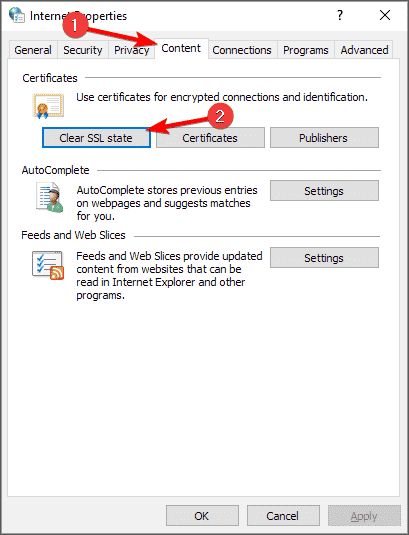Go to the Connections tab
409x535 pixels.
[242, 50]
